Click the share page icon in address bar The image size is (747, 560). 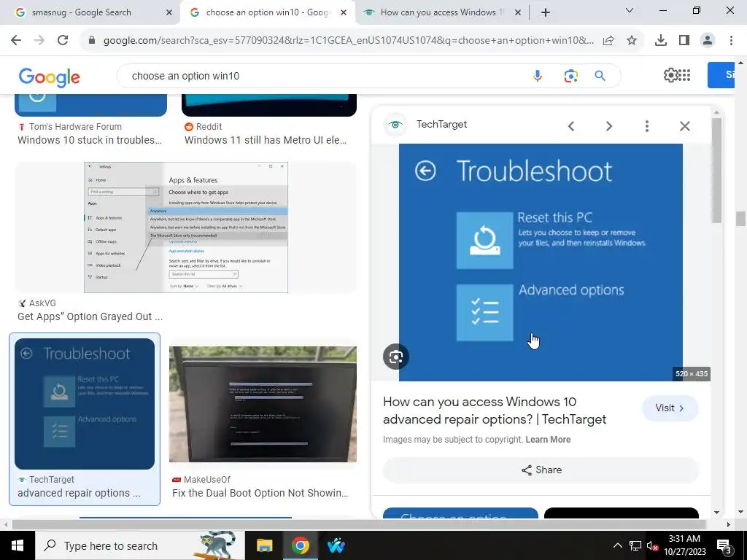(x=608, y=41)
